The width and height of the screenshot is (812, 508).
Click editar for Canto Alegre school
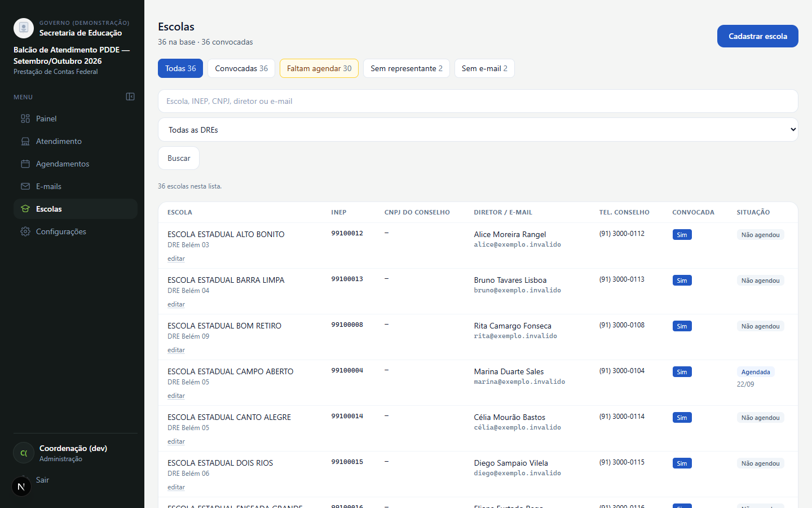pos(176,441)
